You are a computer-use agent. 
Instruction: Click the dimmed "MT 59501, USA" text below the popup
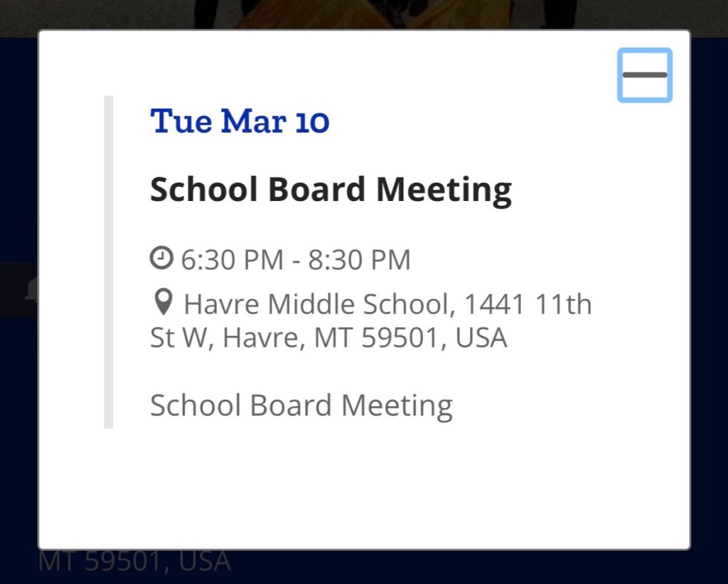[x=134, y=561]
